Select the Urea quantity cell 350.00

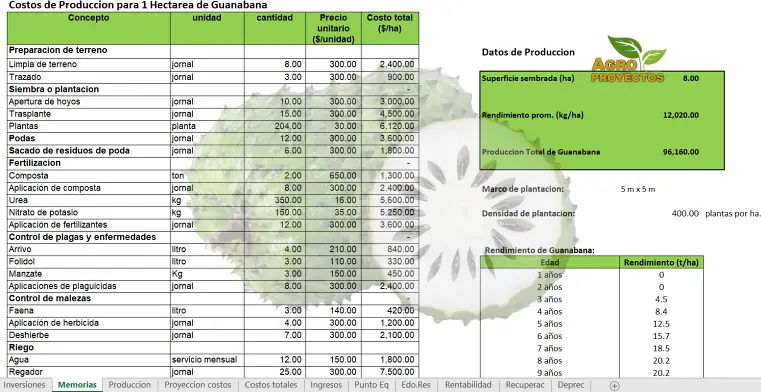(275, 200)
